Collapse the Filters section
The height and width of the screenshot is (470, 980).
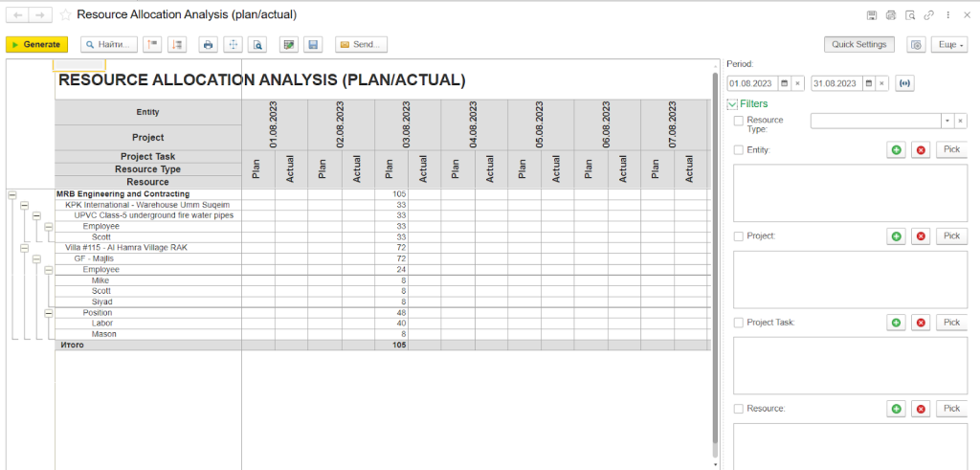point(732,103)
